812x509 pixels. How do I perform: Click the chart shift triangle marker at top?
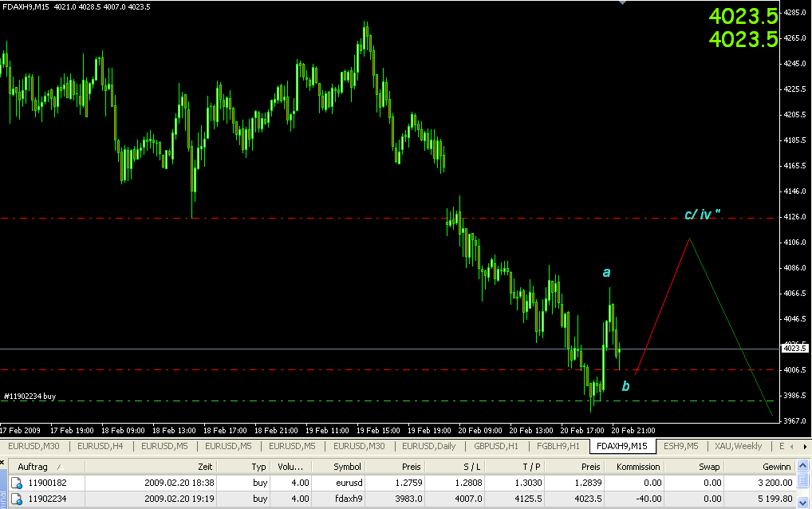(623, 3)
